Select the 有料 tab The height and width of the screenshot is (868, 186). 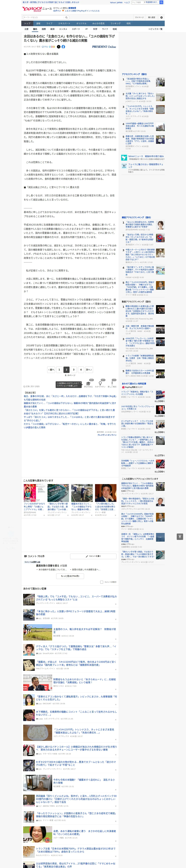coord(128,24)
